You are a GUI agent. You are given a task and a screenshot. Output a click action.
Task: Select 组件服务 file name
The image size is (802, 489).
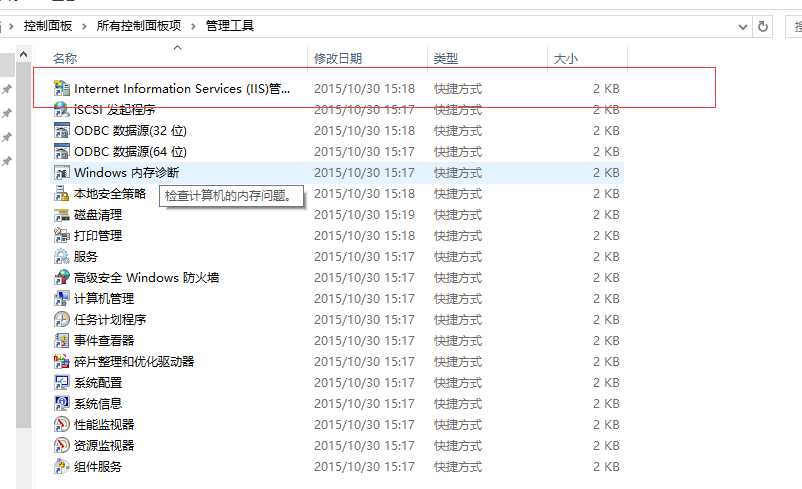pyautogui.click(x=98, y=466)
